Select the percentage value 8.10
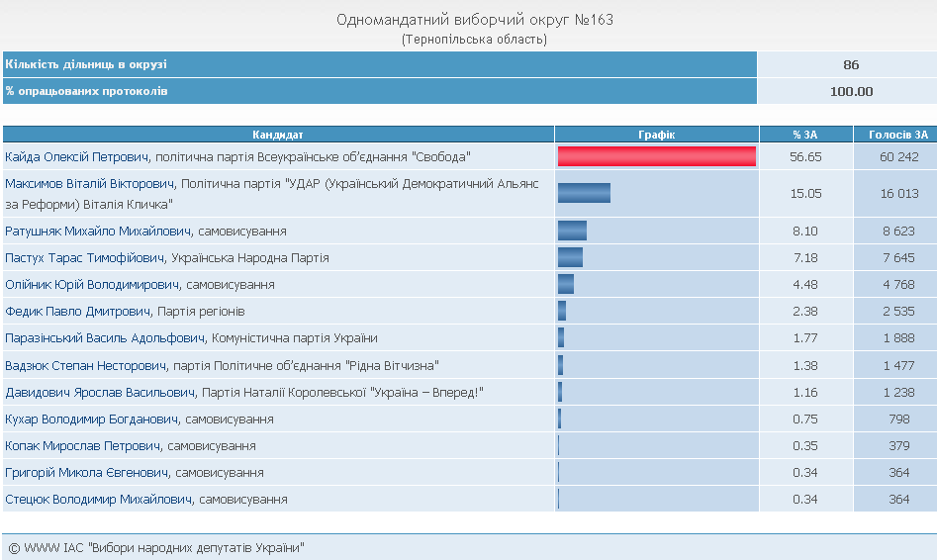This screenshot has width=937, height=560. [805, 232]
